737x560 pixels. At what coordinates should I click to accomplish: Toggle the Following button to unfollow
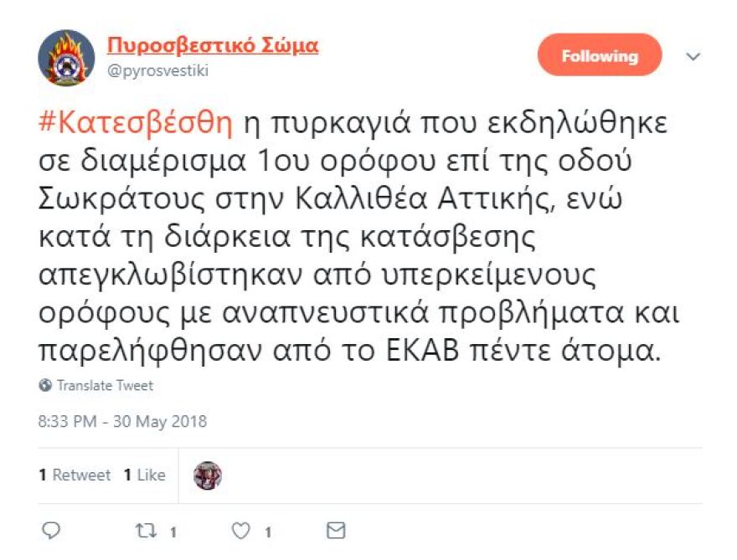(599, 55)
